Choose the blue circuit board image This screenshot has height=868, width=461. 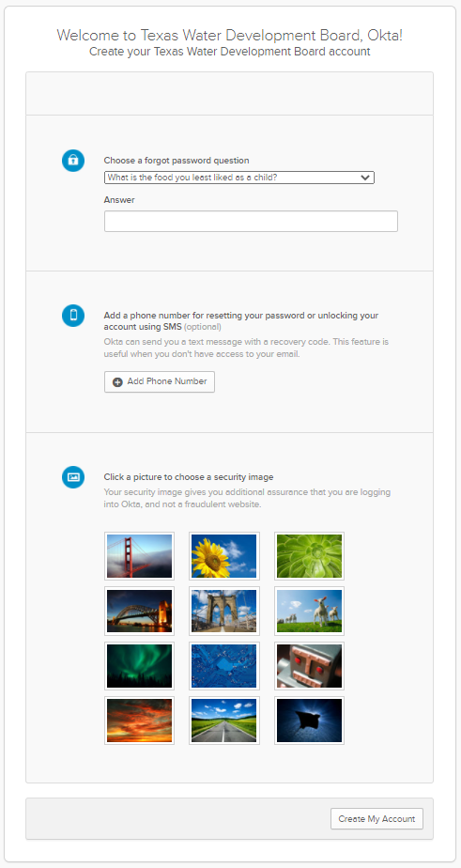coord(224,666)
